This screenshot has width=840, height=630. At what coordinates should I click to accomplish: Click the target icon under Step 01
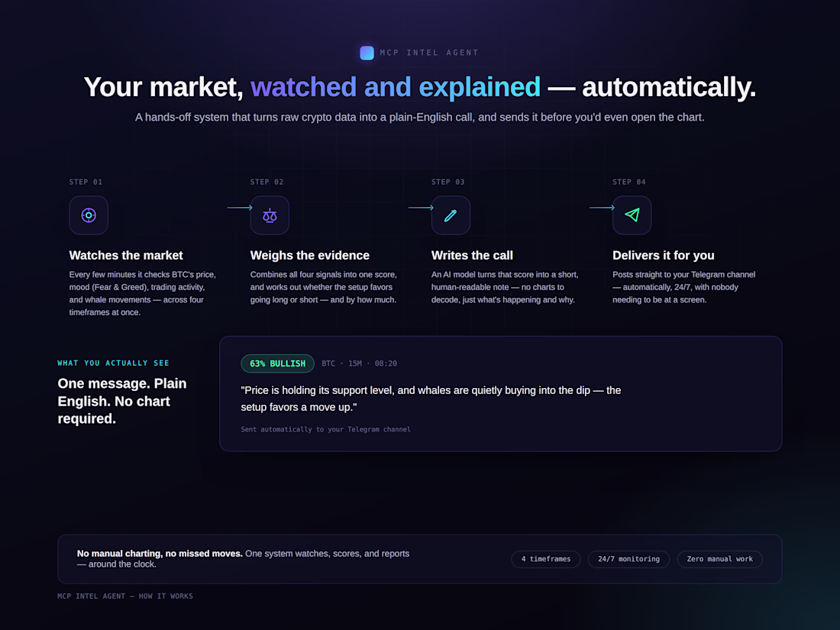tap(89, 215)
